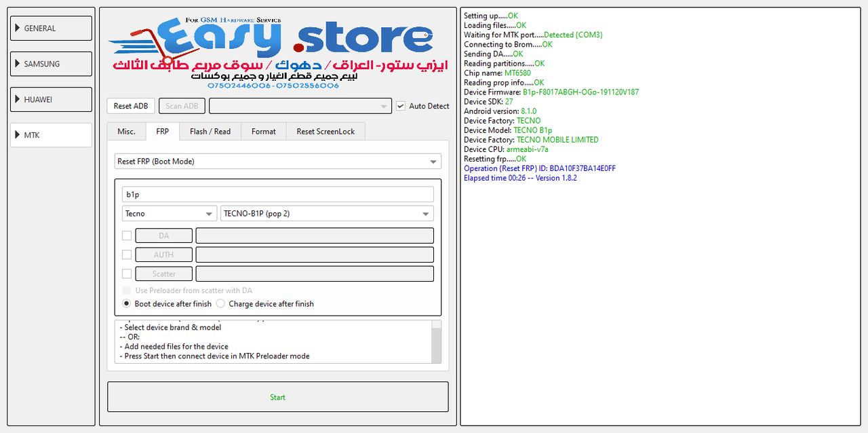Click the Operation {Reset FRP} ID line

point(540,168)
